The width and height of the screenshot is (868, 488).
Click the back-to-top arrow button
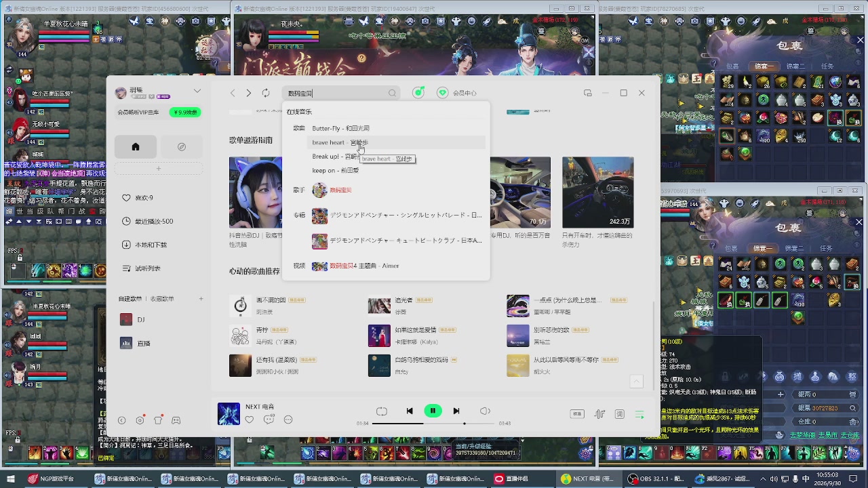[636, 382]
